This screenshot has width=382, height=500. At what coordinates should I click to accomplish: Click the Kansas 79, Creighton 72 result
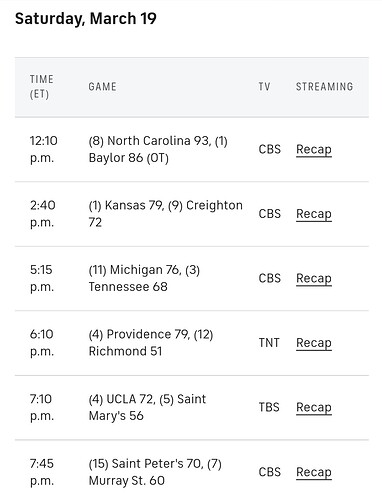point(165,214)
